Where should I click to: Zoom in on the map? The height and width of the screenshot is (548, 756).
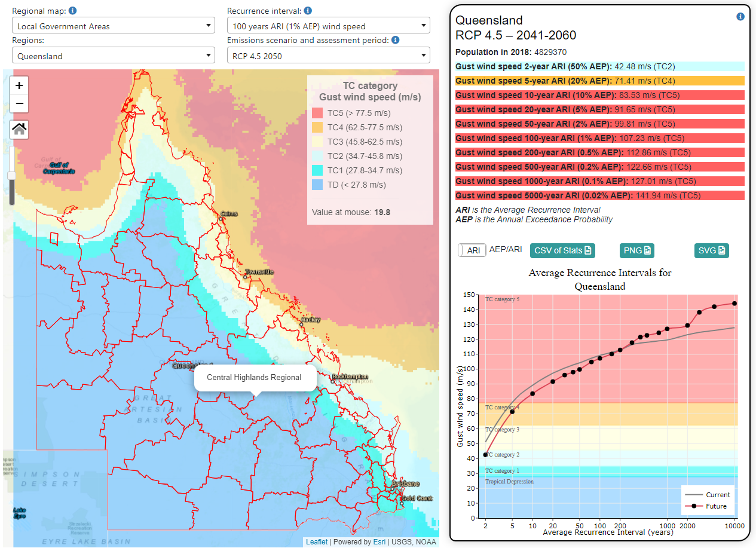tap(19, 85)
